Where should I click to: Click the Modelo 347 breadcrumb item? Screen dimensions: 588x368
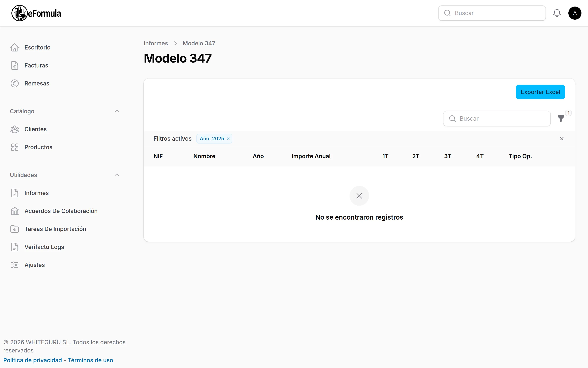[199, 43]
